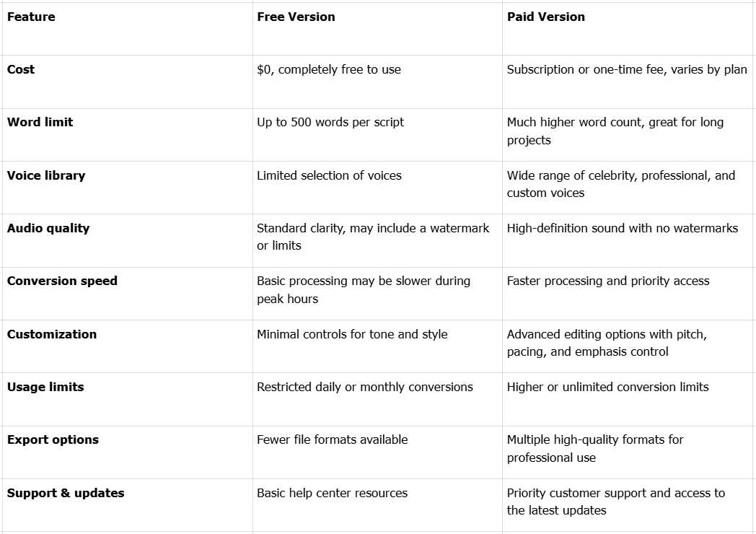Screen dimensions: 756x534
Task: Click the "Subscription or one-time fee" cell
Action: (627, 69)
